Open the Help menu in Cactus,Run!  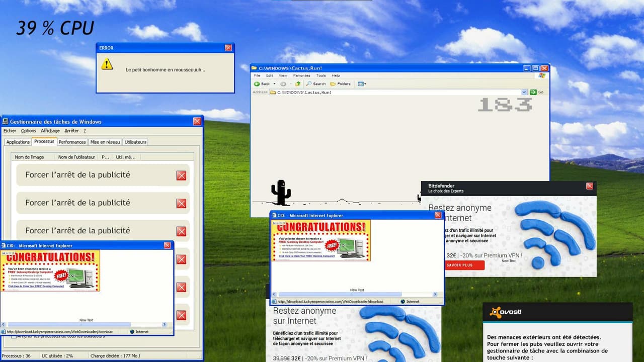336,75
